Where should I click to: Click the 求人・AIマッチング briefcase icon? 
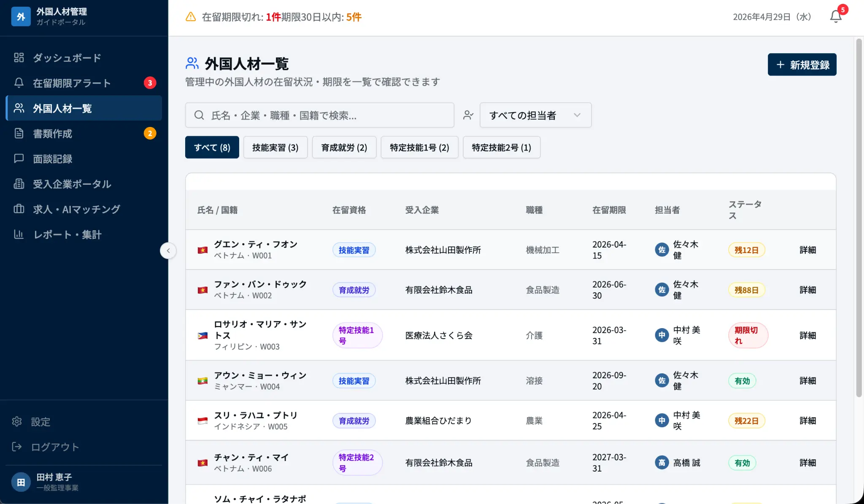coord(19,209)
